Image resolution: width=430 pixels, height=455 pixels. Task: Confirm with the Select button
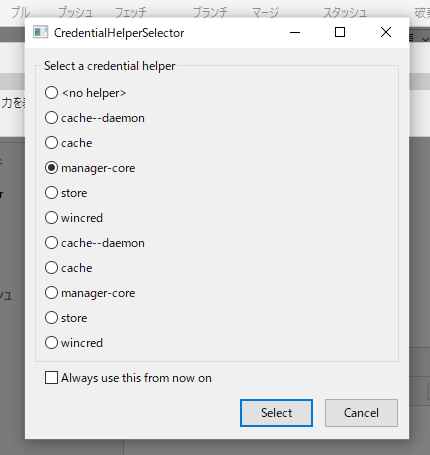coord(276,413)
